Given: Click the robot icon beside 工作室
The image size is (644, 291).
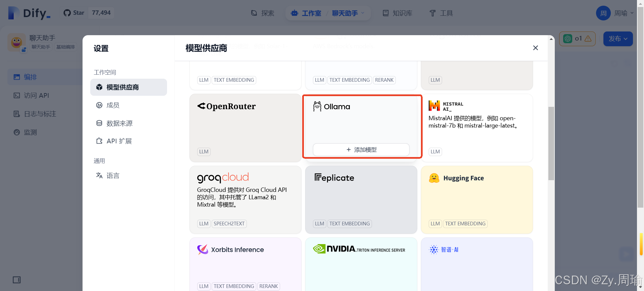Looking at the screenshot, I should click(x=295, y=13).
